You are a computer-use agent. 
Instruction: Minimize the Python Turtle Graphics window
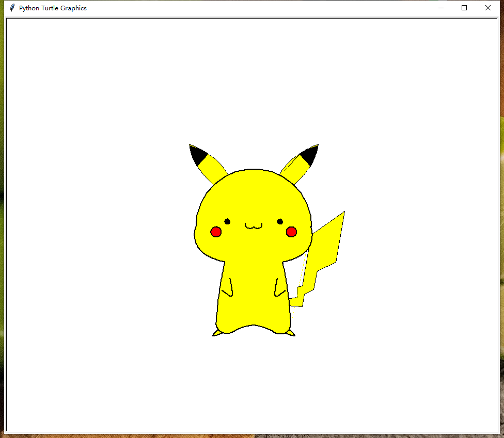click(440, 8)
